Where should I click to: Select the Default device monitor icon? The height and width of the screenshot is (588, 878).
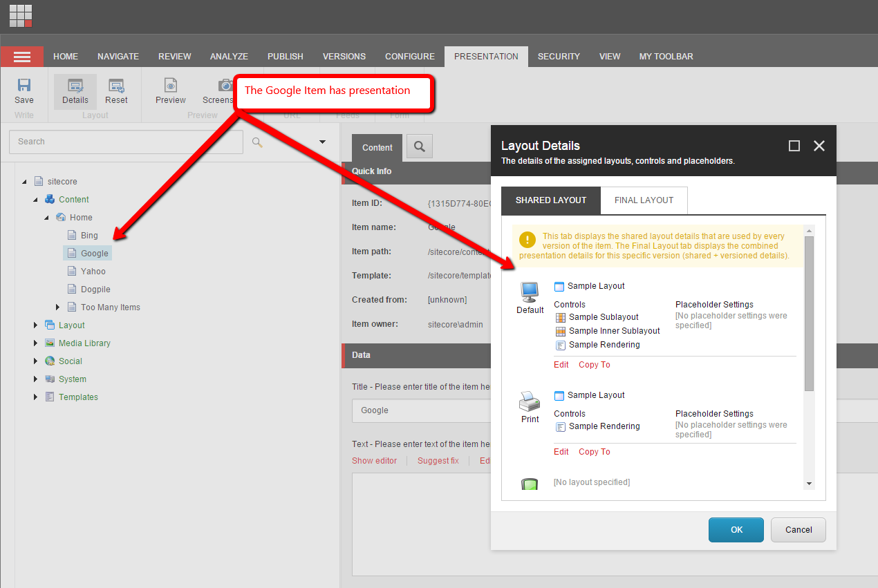coord(530,292)
